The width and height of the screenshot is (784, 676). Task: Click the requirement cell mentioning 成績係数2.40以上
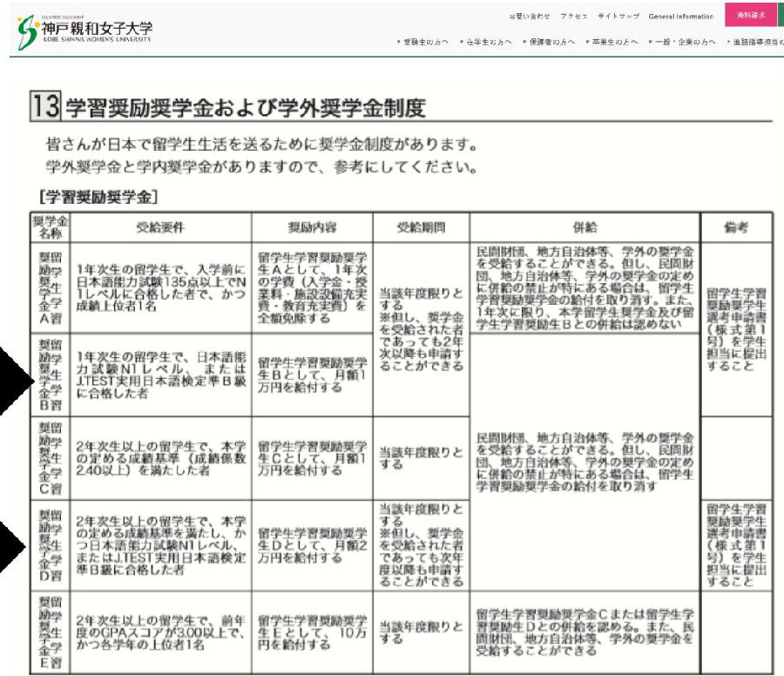click(x=161, y=458)
